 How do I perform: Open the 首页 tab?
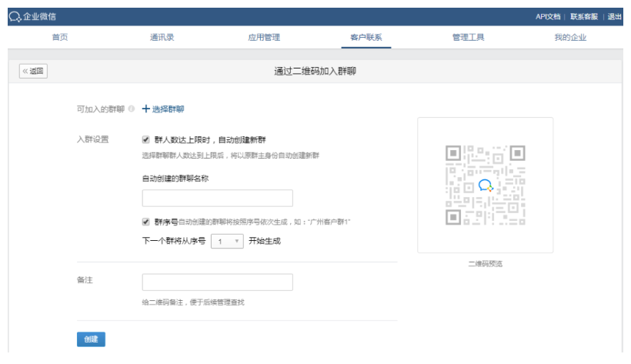point(60,38)
